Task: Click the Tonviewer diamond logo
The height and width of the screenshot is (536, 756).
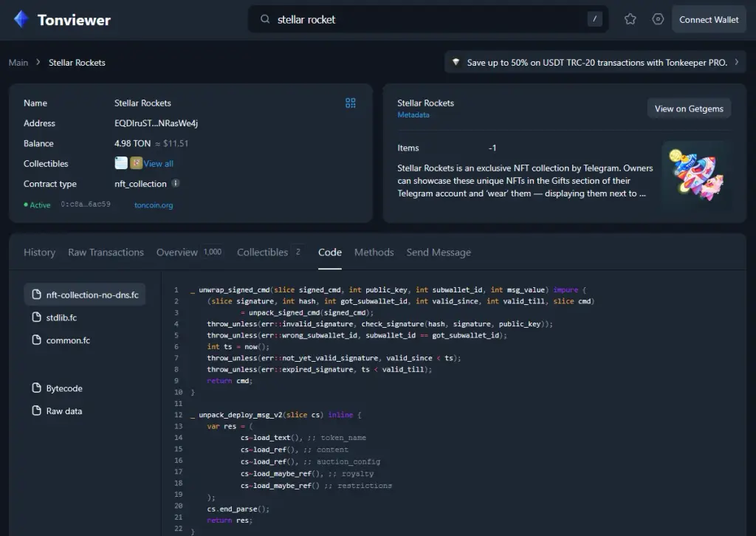Action: point(21,19)
